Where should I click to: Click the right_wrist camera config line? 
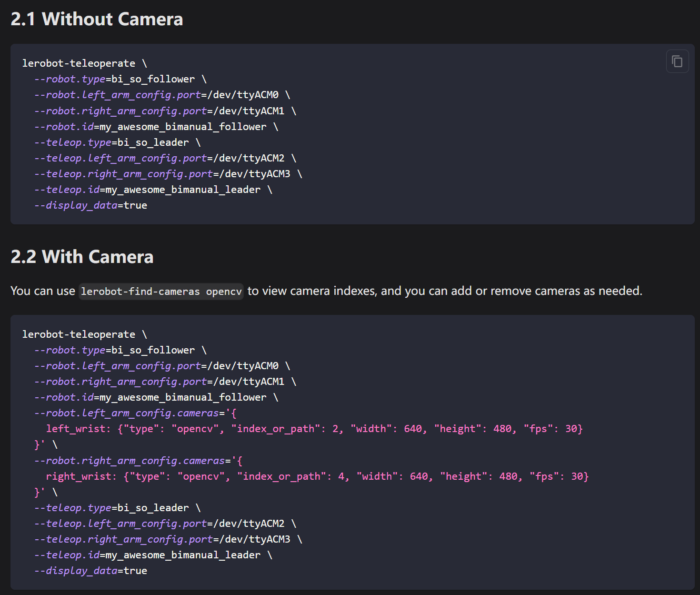[x=317, y=476]
